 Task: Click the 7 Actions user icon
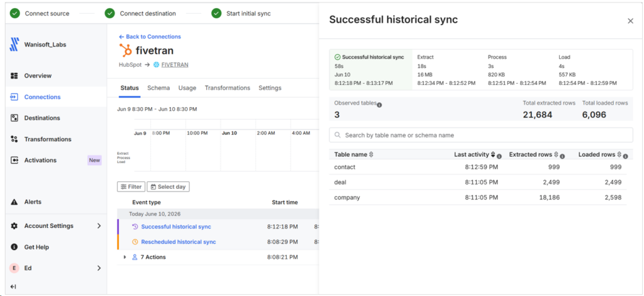pos(135,257)
